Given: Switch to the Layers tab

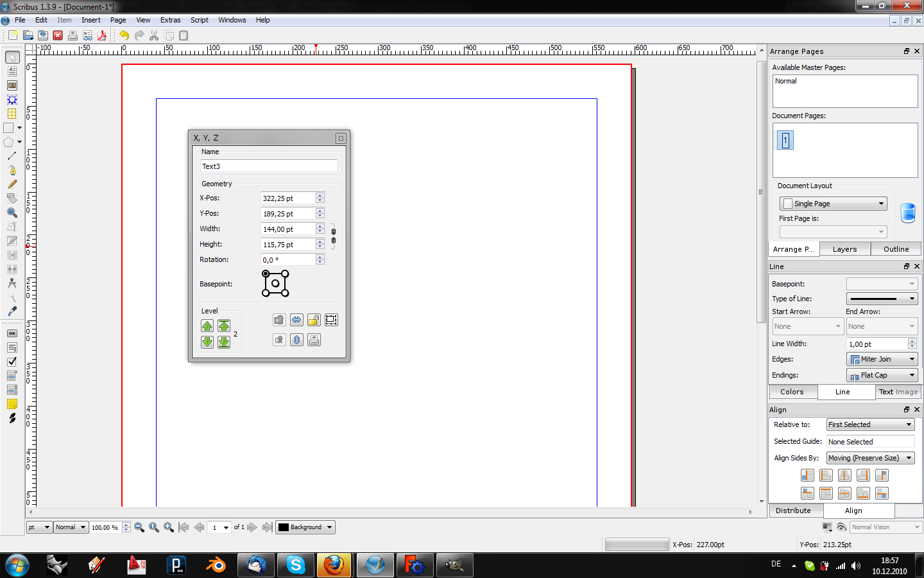Looking at the screenshot, I should click(x=844, y=249).
